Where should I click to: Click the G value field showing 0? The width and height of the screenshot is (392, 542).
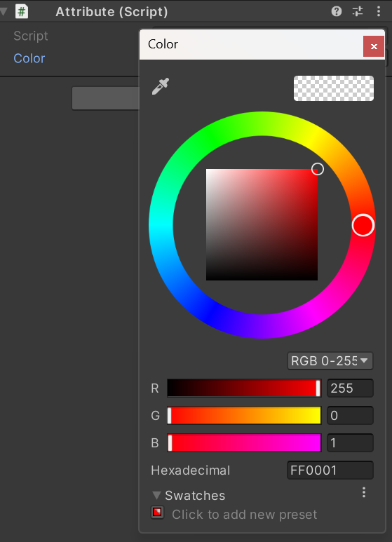click(350, 416)
